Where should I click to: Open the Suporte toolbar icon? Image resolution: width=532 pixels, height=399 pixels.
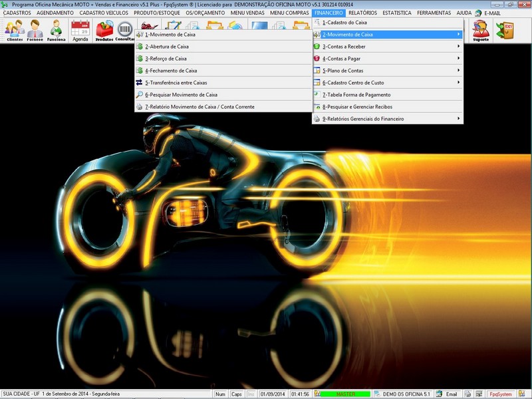[480, 30]
